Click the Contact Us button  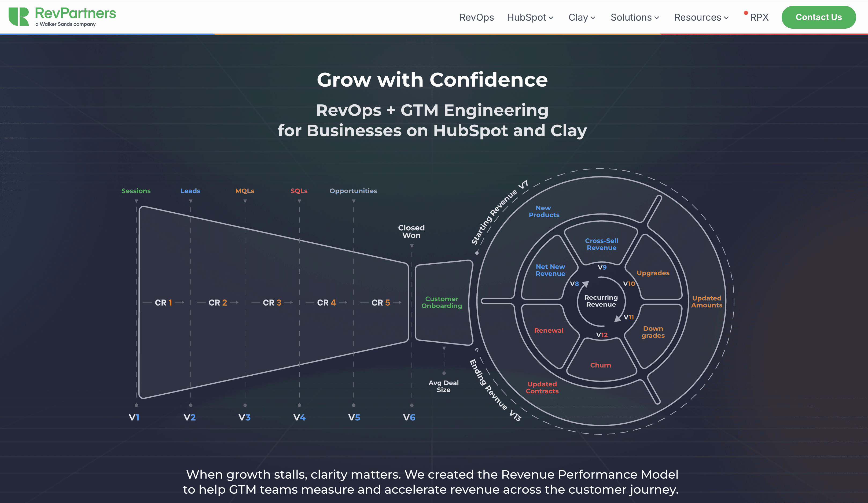[x=818, y=17]
